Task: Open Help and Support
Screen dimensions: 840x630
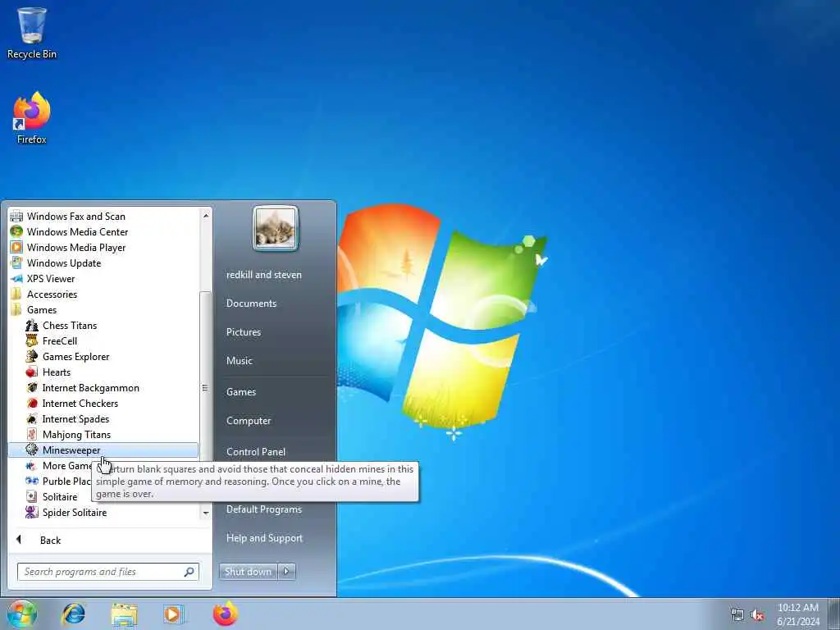Action: point(264,538)
